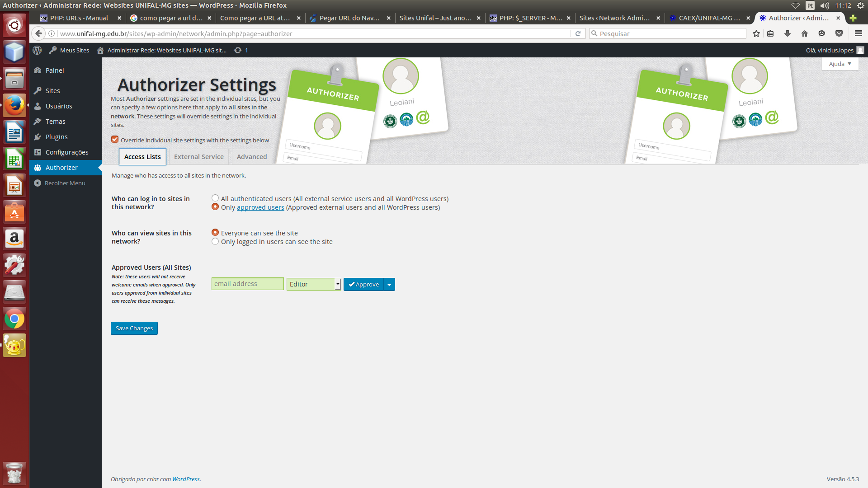The image size is (868, 488).
Task: Open Firefox Hello chat icon
Action: [822, 33]
